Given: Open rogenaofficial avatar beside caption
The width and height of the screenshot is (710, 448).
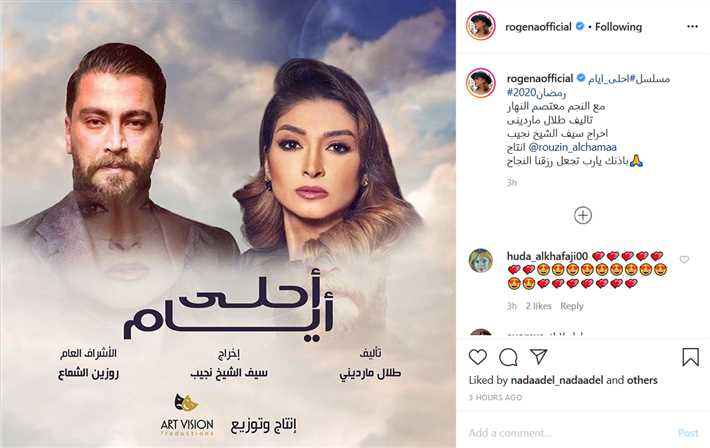Looking at the screenshot, I should tap(480, 83).
